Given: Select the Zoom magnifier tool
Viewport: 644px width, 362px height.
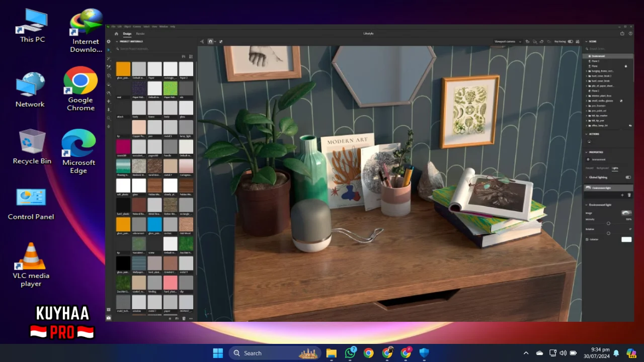Looking at the screenshot, I should [109, 118].
